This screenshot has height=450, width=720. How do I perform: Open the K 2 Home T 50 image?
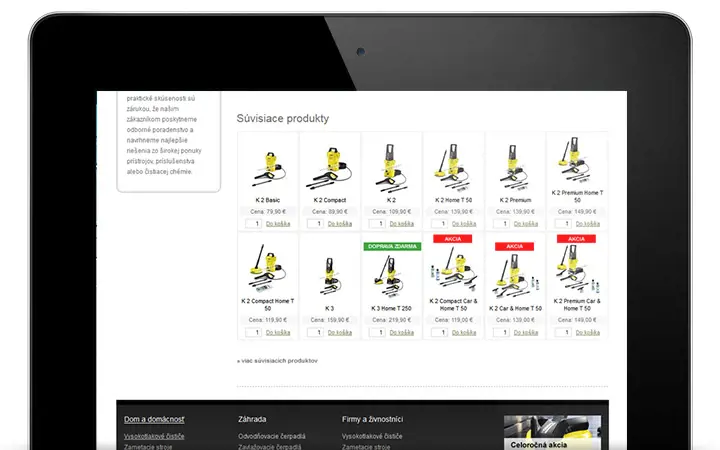pyautogui.click(x=453, y=168)
